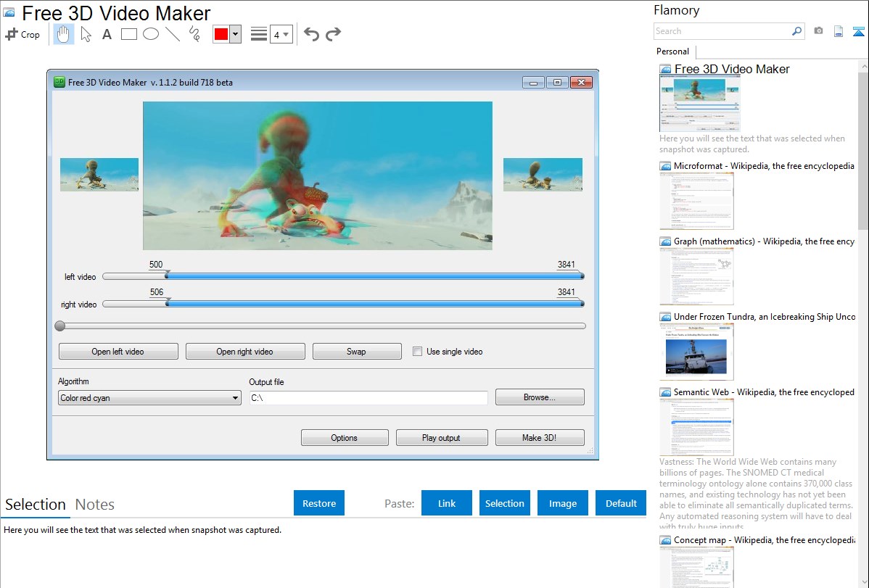
Task: Choose the freehand squiggle drawing tool
Action: [x=194, y=34]
